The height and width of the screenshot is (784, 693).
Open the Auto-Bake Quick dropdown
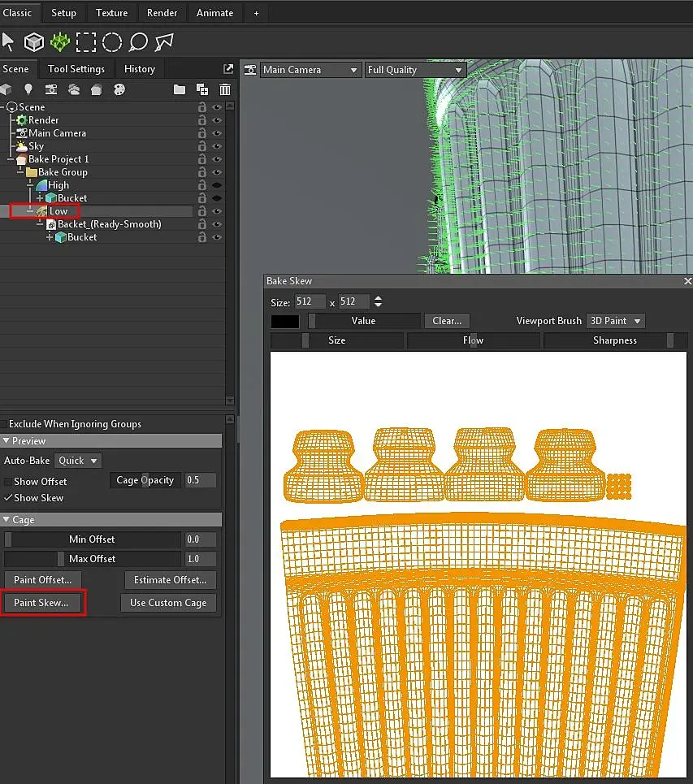(78, 461)
